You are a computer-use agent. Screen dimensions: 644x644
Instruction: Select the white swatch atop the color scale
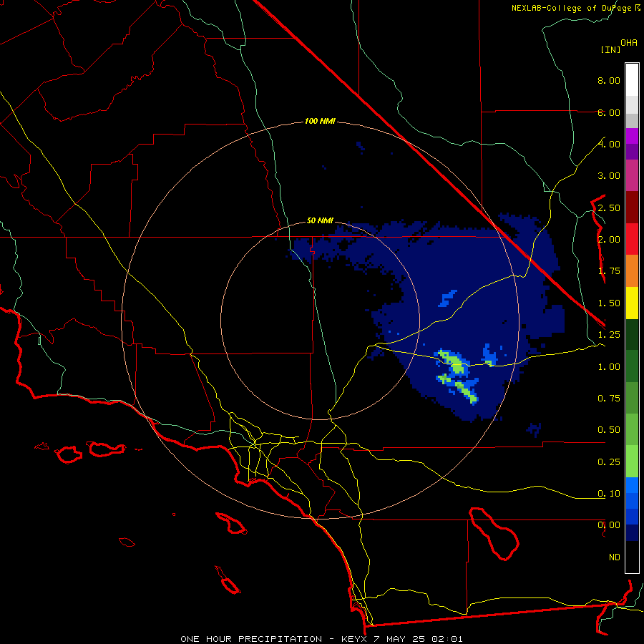point(632,80)
